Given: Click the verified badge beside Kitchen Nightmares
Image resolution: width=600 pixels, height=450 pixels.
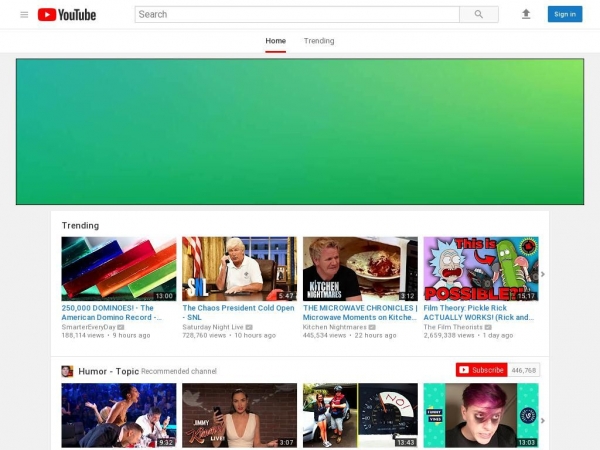Looking at the screenshot, I should [x=372, y=327].
